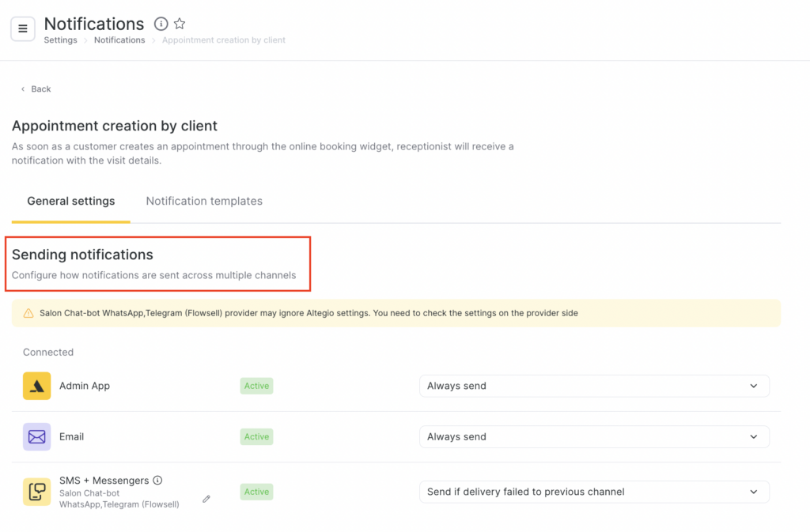The image size is (810, 532).
Task: Click the warning triangle in yellow banner
Action: pos(28,313)
